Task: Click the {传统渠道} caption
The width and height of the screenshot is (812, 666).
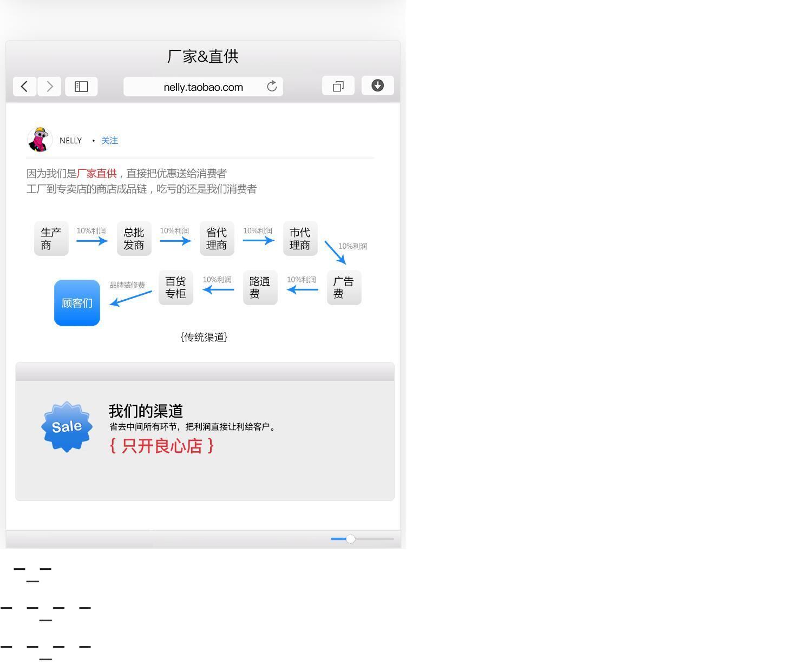Action: [204, 337]
